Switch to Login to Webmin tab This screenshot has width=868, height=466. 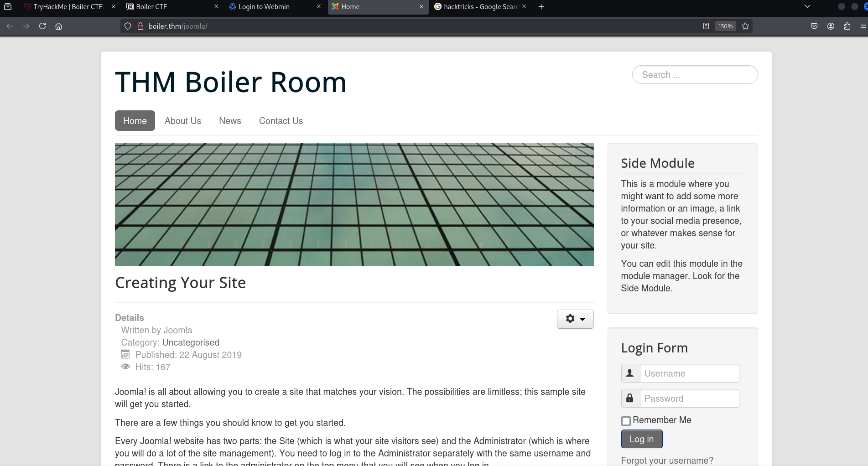point(264,6)
